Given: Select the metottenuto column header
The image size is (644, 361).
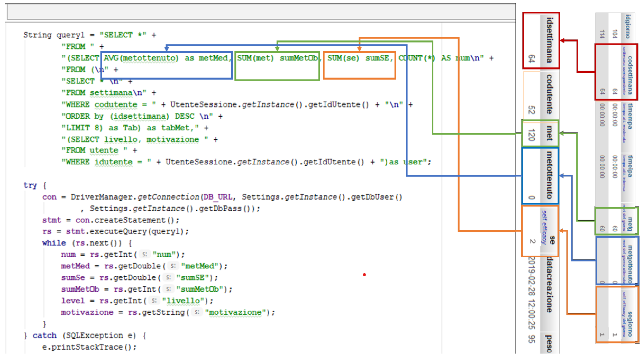Looking at the screenshot, I should click(x=549, y=175).
